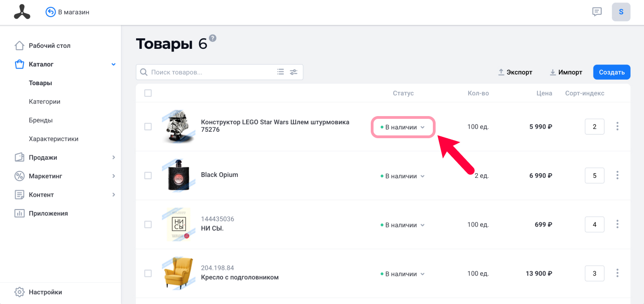This screenshot has height=304, width=644.
Task: Open status dropdown for НИ СЫ.
Action: click(x=403, y=225)
